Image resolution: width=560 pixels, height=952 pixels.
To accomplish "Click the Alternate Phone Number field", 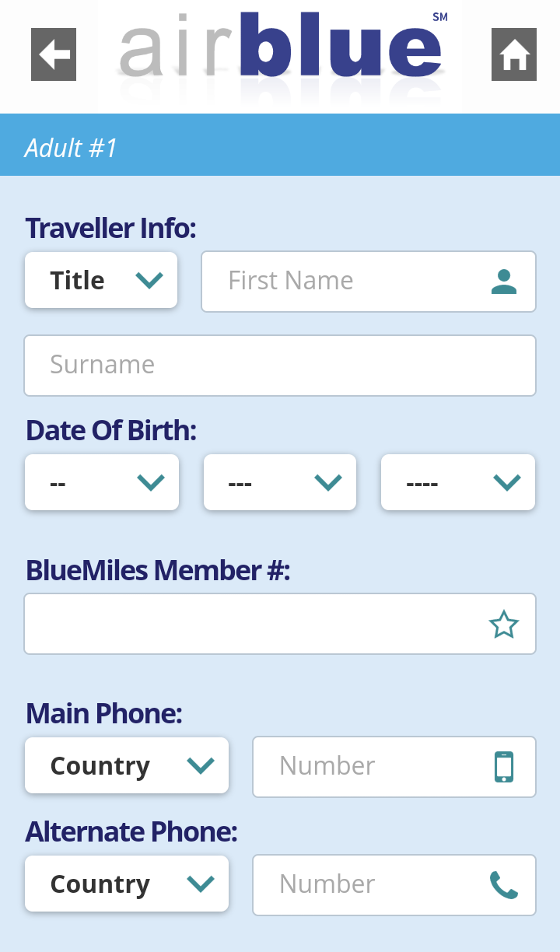I will pos(373,884).
